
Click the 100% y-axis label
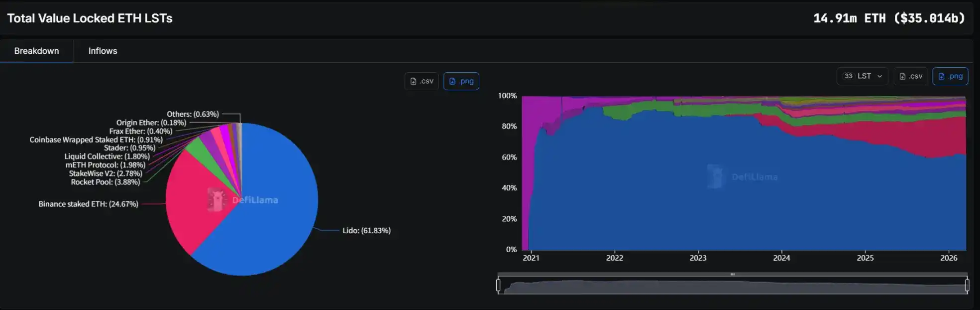(x=507, y=96)
